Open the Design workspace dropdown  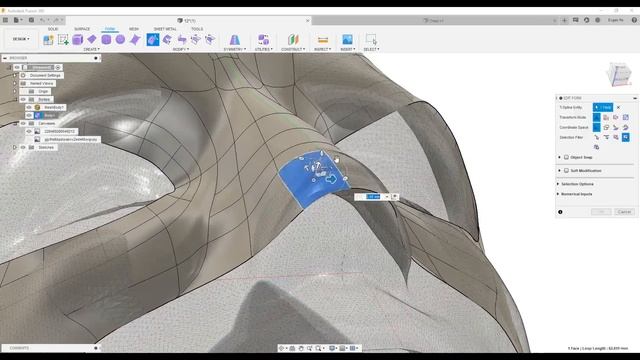(x=21, y=39)
